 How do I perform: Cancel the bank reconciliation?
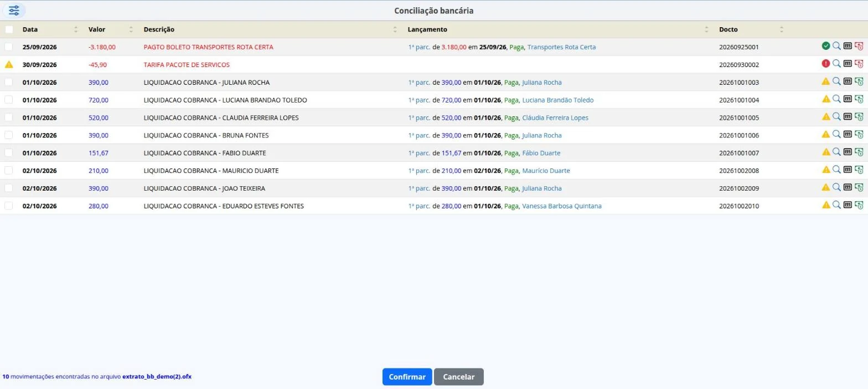point(458,377)
